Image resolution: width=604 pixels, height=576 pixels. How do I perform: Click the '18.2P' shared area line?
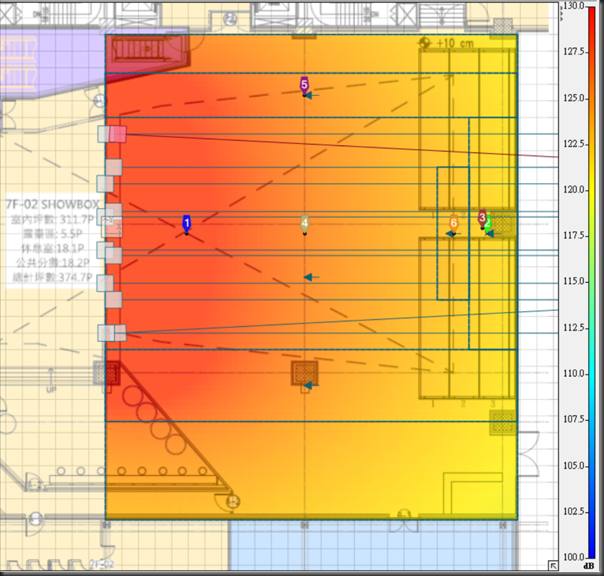52,263
